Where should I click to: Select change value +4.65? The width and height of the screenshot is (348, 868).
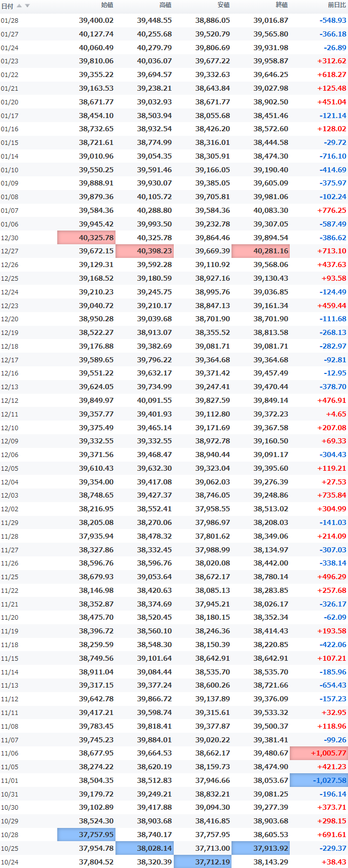coord(336,414)
